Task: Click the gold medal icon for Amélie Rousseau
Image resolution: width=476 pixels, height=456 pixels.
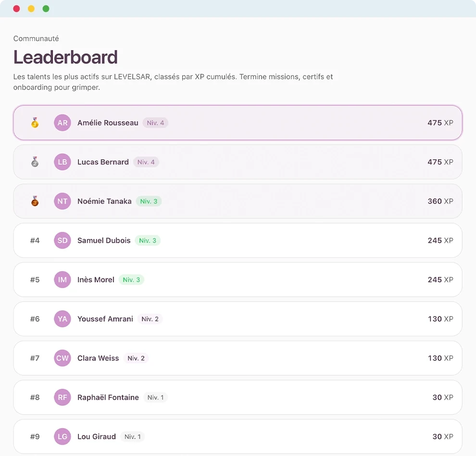Action: pyautogui.click(x=35, y=123)
